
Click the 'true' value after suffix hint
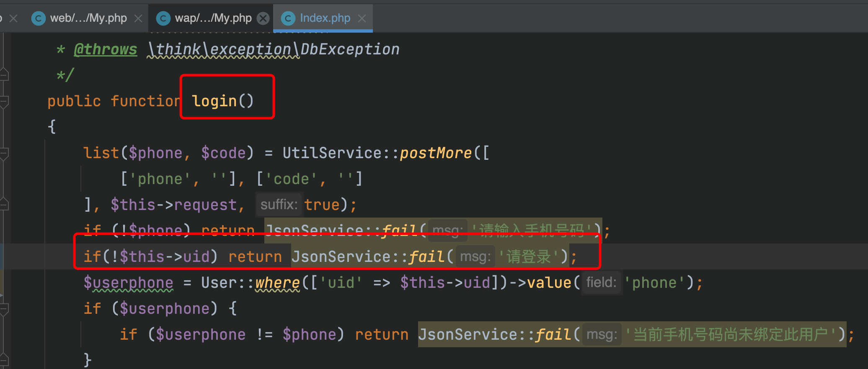322,205
